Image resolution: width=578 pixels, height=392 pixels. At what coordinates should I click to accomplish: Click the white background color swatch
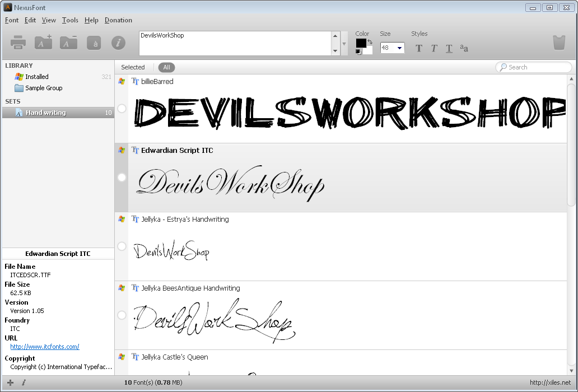pyautogui.click(x=369, y=50)
